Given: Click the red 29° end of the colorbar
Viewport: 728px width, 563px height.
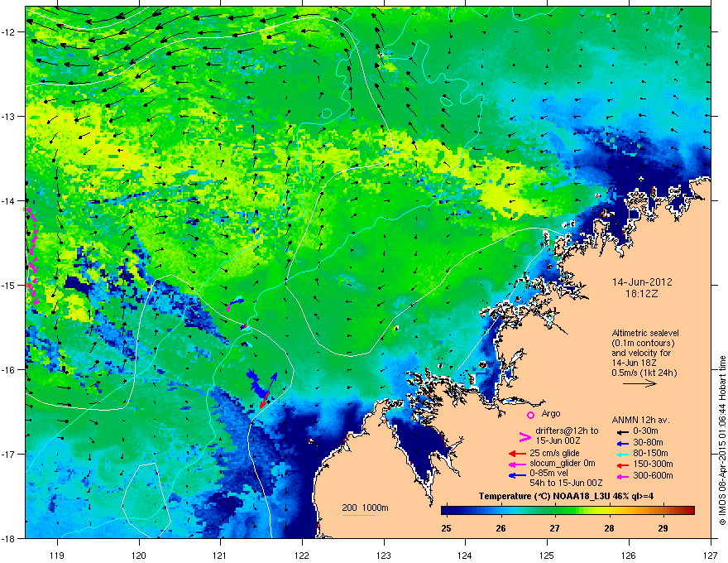Looking at the screenshot, I should (687, 511).
